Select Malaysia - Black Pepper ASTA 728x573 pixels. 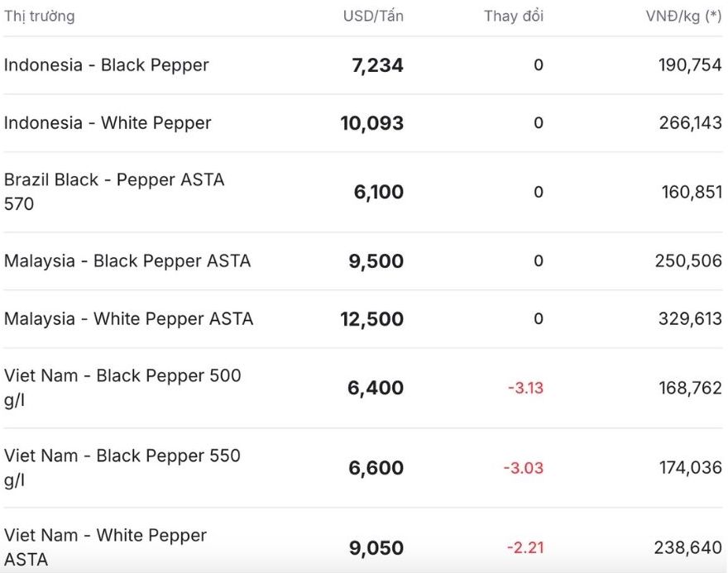[127, 261]
